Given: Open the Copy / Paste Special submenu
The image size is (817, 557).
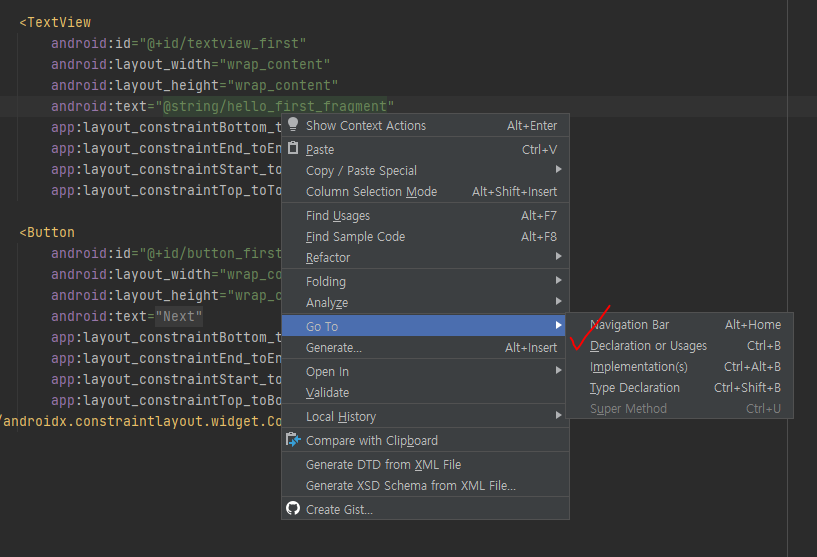Looking at the screenshot, I should coord(425,170).
